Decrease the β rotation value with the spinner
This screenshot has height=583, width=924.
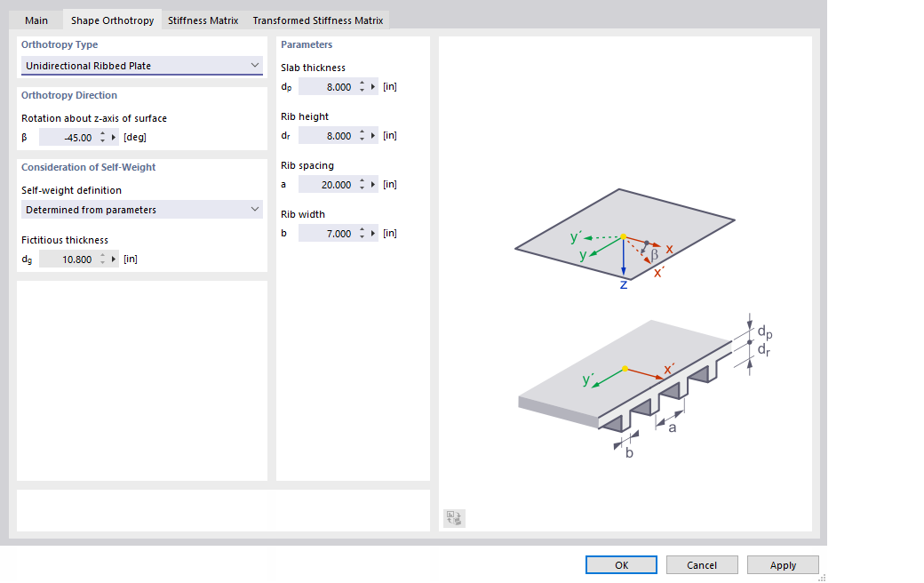pos(103,141)
